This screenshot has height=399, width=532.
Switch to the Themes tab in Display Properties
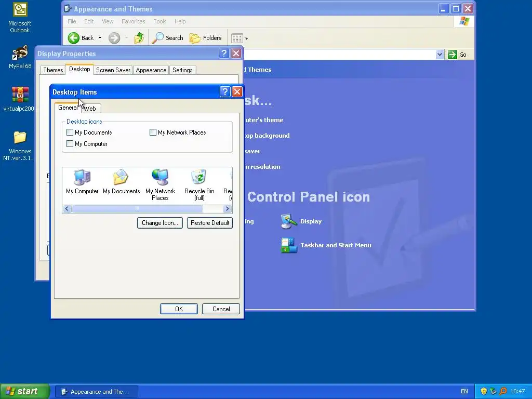coord(53,70)
